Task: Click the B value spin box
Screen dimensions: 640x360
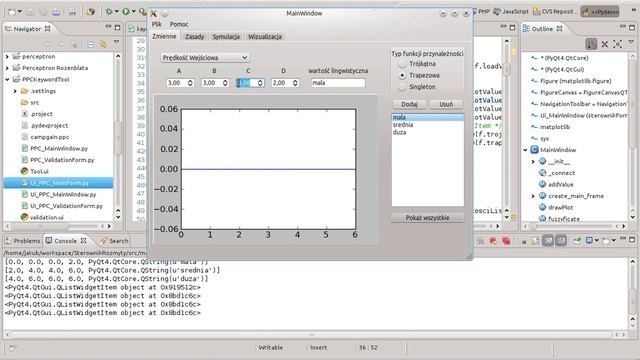Action: tap(215, 83)
